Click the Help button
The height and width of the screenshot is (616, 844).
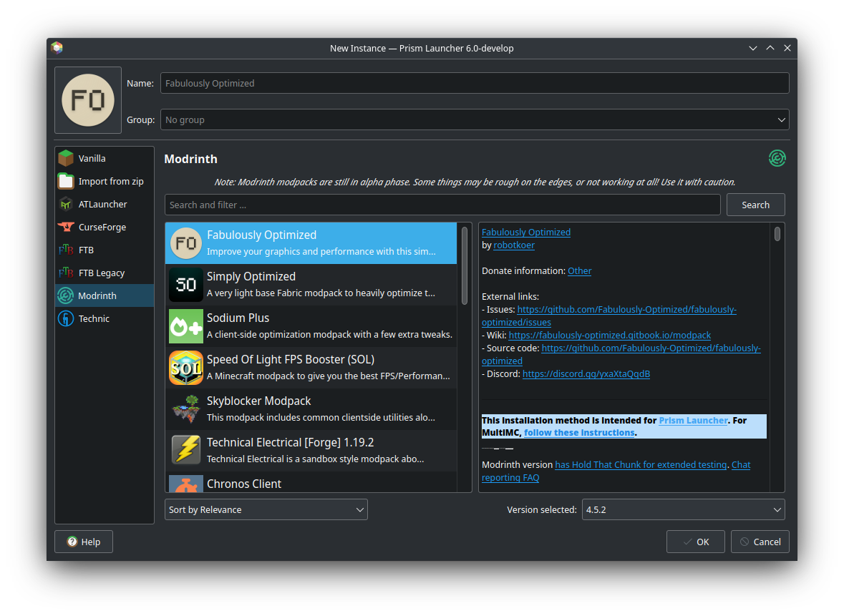point(84,542)
